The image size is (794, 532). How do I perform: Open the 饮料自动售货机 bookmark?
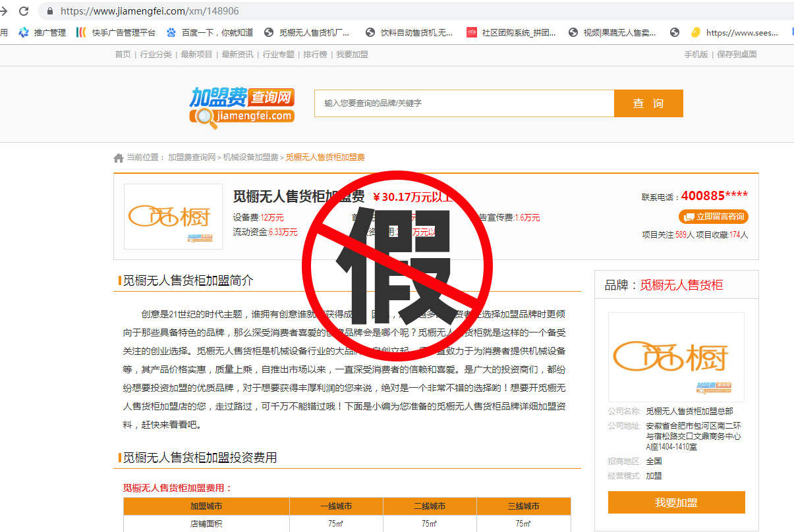pyautogui.click(x=409, y=32)
